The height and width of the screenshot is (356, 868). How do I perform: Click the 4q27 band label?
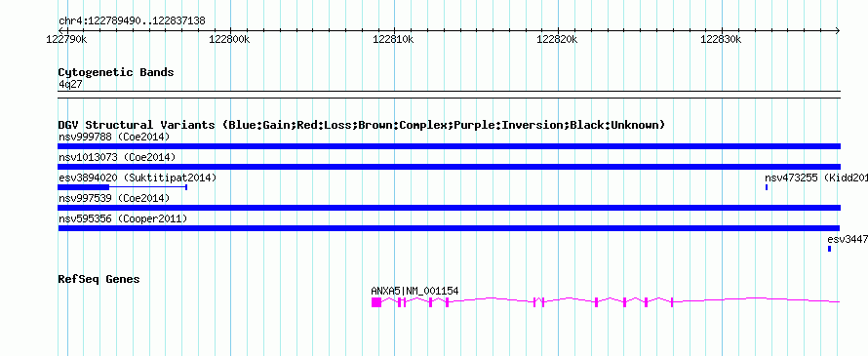pos(71,84)
